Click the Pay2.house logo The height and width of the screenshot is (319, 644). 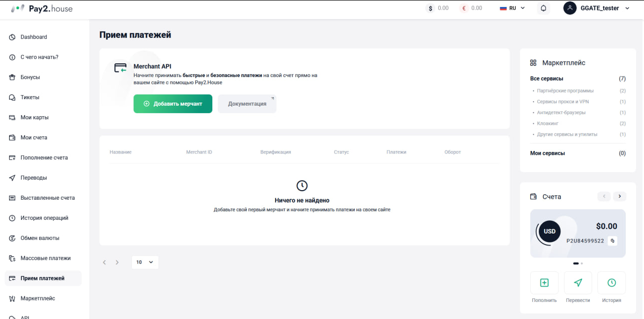pyautogui.click(x=42, y=9)
